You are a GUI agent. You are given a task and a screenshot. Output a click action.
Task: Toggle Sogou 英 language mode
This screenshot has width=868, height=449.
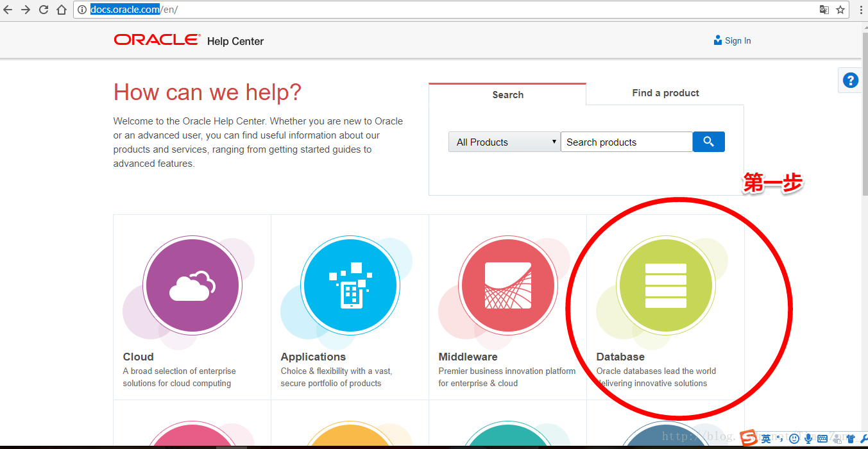click(x=766, y=439)
